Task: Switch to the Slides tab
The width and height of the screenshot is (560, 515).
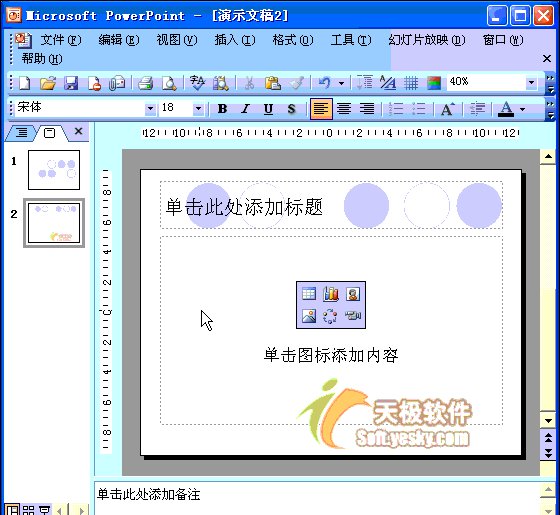Action: tap(49, 133)
